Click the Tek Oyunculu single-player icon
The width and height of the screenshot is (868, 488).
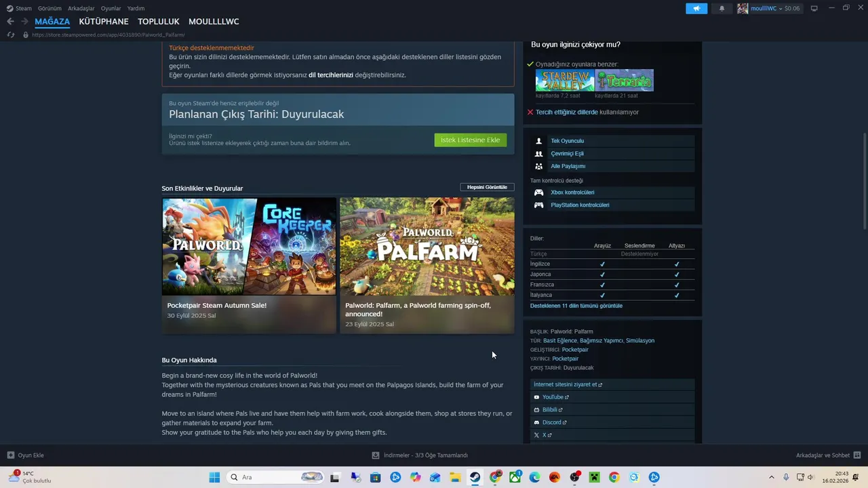(x=538, y=141)
